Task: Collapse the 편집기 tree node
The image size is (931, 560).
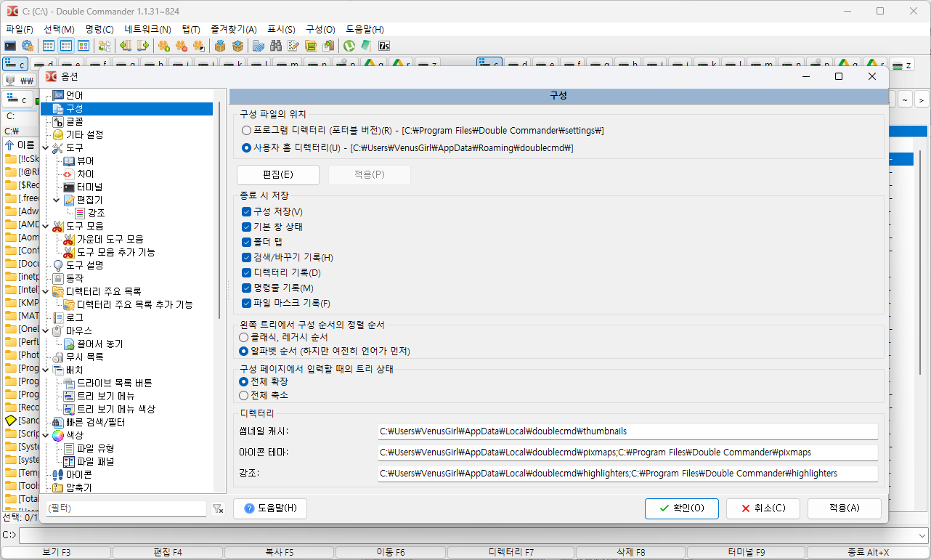Action: pyautogui.click(x=57, y=200)
